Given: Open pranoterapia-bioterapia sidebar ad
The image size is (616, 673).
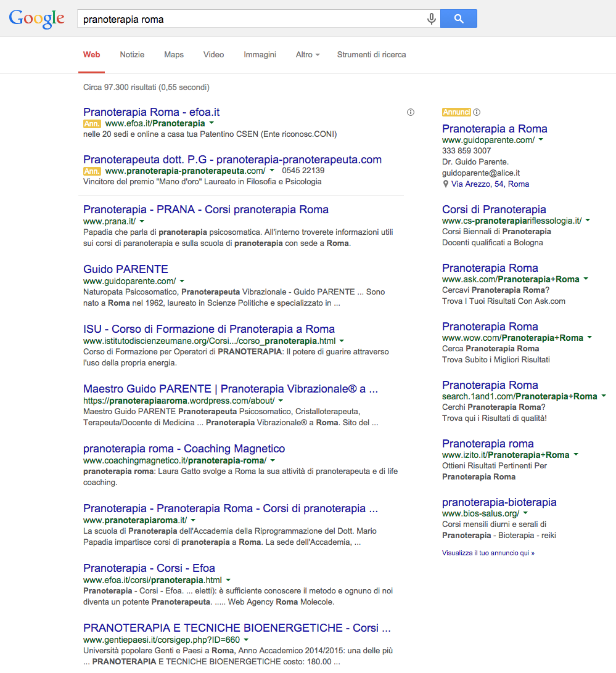Looking at the screenshot, I should [499, 502].
